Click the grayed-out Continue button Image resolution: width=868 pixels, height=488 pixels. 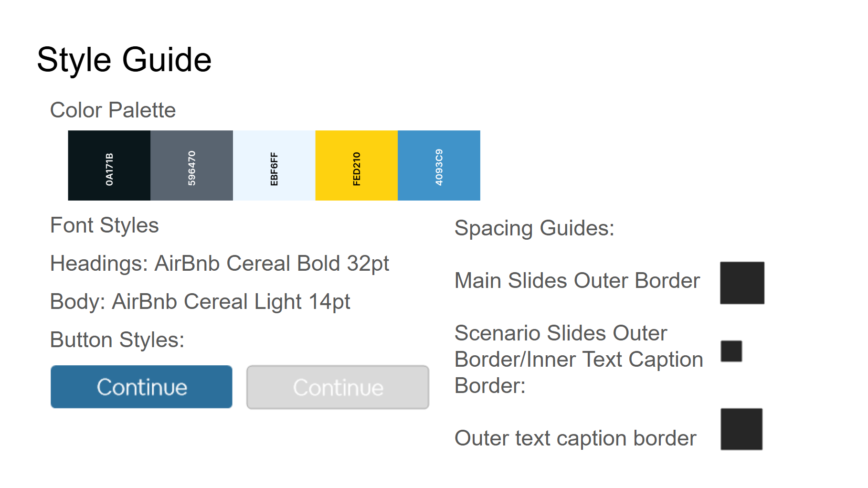click(338, 387)
